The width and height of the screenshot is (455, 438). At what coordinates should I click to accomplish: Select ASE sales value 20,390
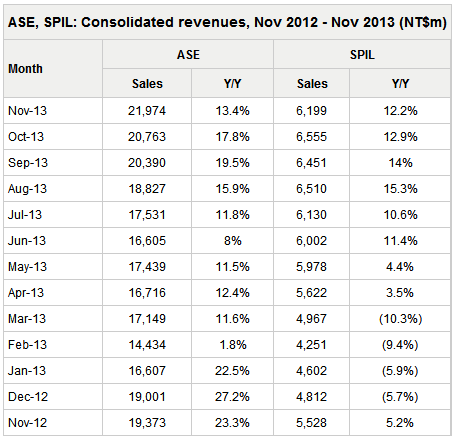147,162
